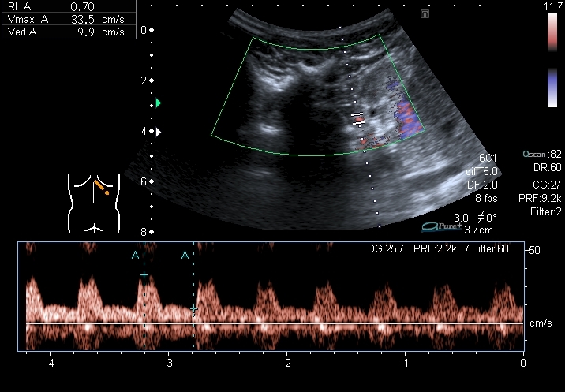This screenshot has width=565, height=392.
Task: Click the white depth arrow at 4 cm
Action: [x=159, y=132]
